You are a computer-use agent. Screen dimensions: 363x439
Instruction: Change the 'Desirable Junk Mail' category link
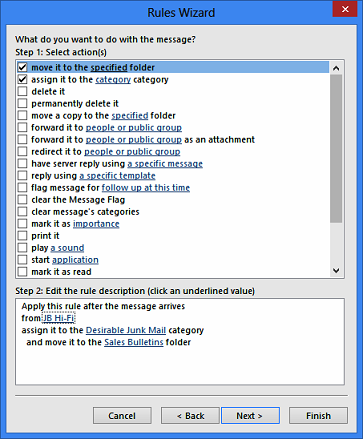coord(126,330)
